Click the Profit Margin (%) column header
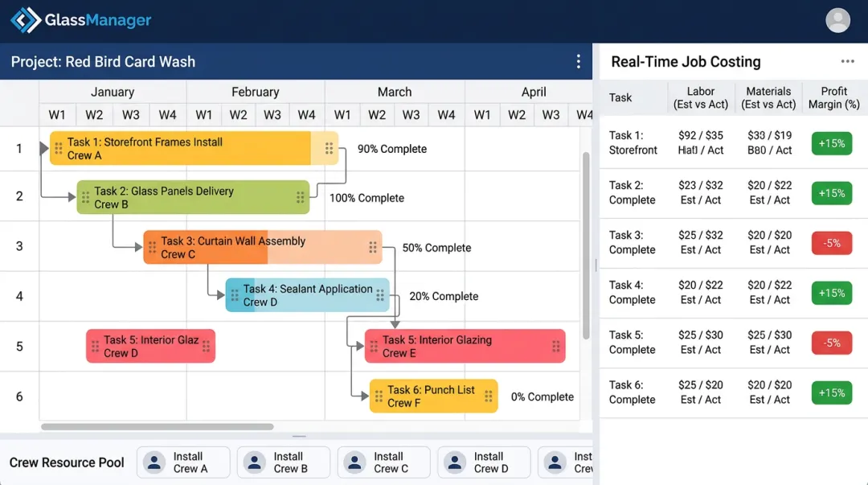Screen dimensions: 868x485 [x=833, y=97]
